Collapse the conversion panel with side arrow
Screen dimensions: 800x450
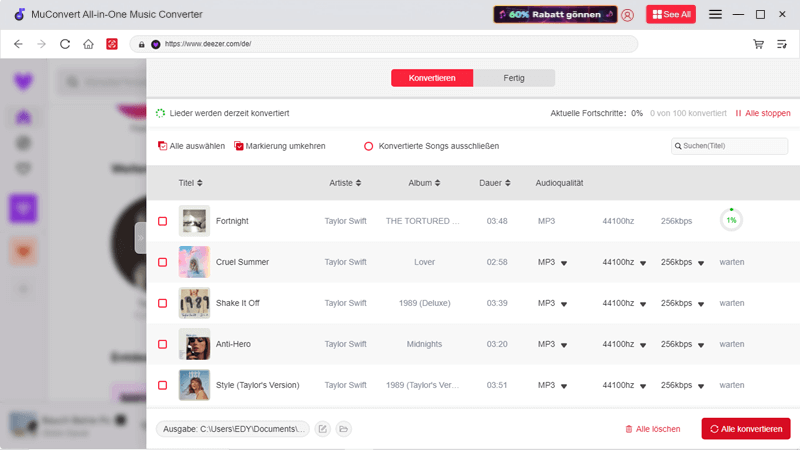click(x=140, y=238)
